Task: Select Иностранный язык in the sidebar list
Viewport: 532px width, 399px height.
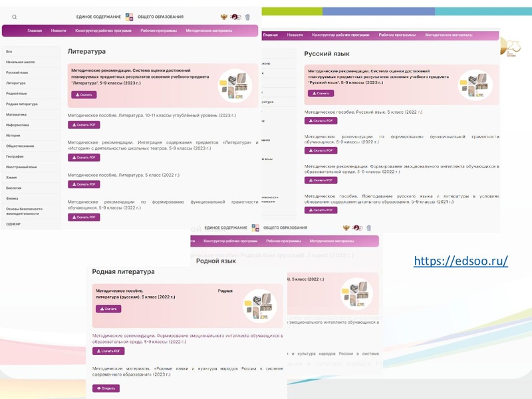Action: click(21, 167)
